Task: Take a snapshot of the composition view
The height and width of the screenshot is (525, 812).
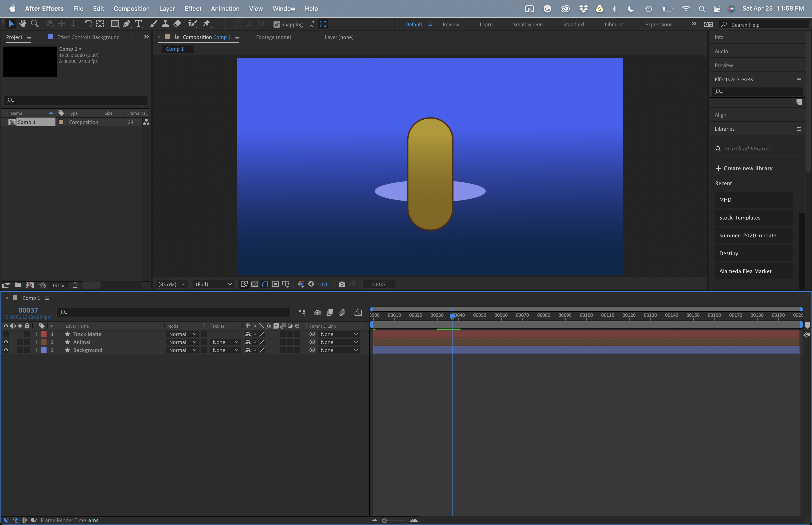Action: point(342,284)
